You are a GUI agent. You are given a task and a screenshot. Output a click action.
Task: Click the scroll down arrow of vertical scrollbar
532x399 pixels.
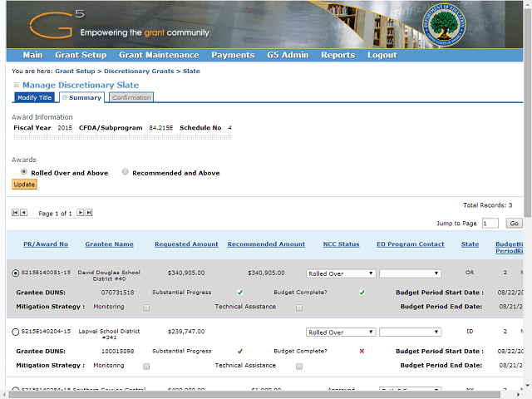click(x=528, y=386)
